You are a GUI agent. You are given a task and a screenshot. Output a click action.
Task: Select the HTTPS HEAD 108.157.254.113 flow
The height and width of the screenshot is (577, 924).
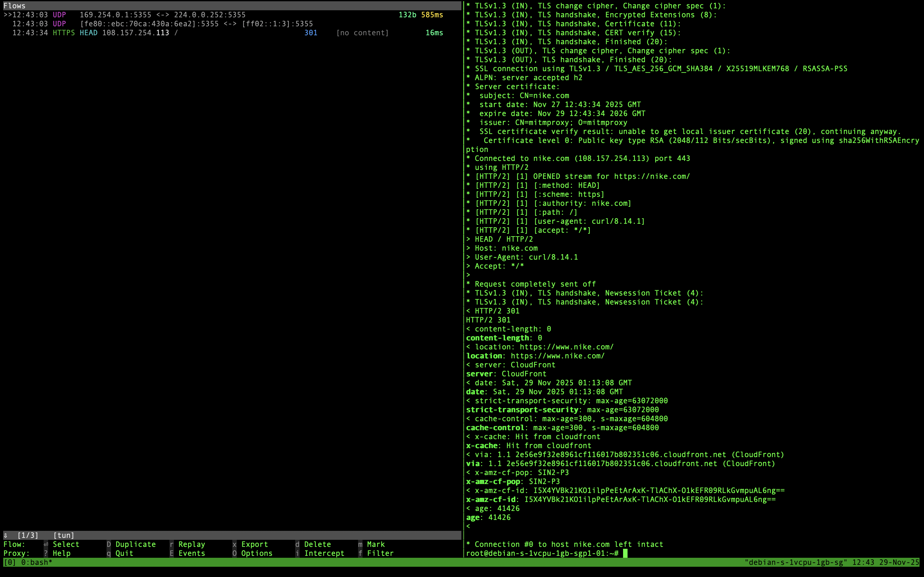135,33
